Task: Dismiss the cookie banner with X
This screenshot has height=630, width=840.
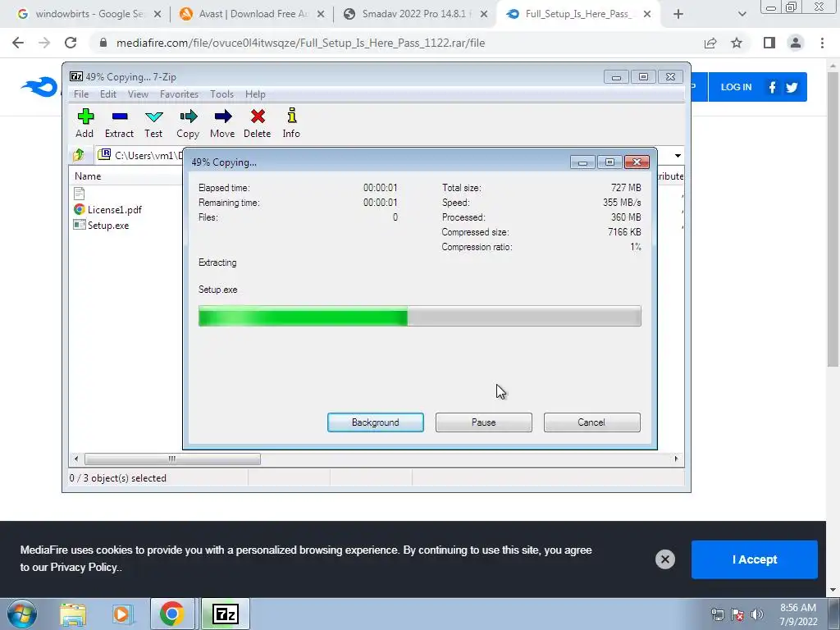Action: pos(664,559)
